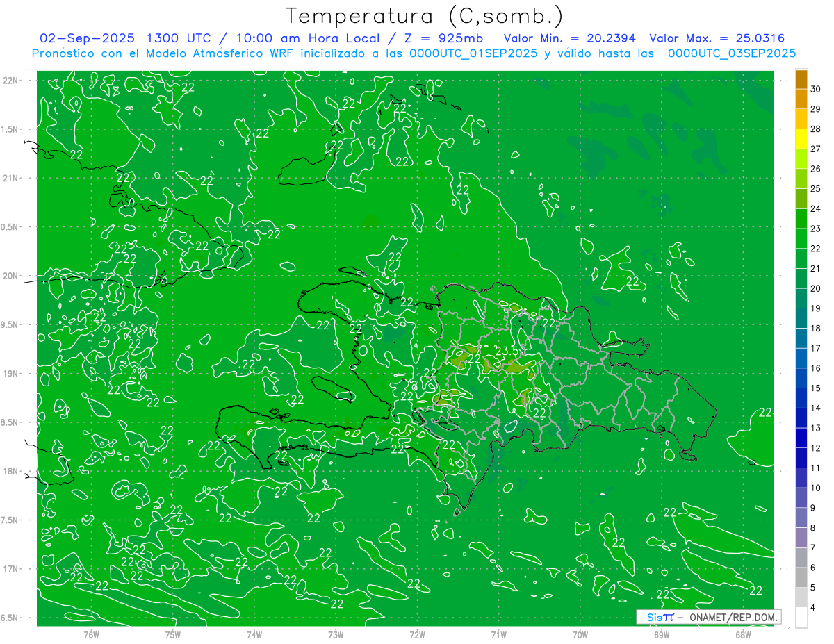Click legend value "25" on color scale
The image size is (834, 644).
pyautogui.click(x=815, y=189)
